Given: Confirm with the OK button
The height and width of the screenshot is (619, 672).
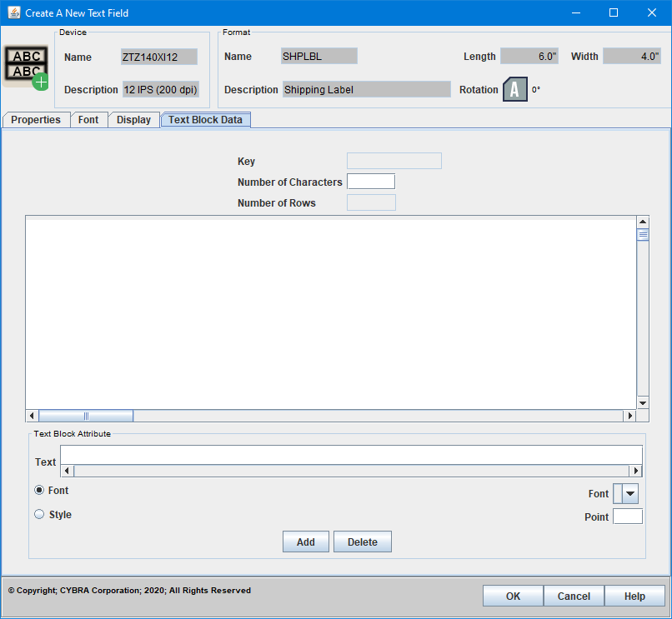Looking at the screenshot, I should pyautogui.click(x=513, y=597).
